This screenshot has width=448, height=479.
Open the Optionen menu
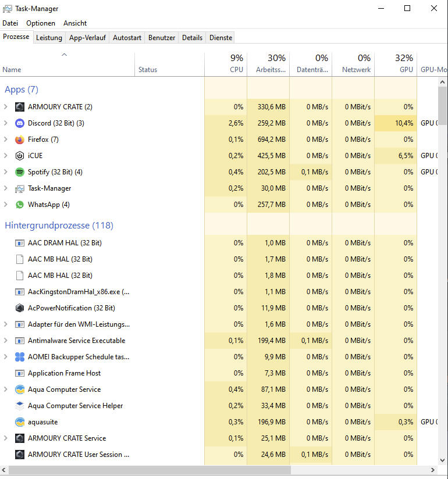point(41,23)
